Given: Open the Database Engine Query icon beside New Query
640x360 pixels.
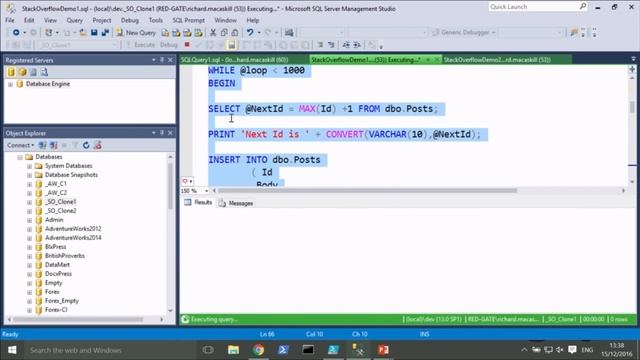Looking at the screenshot, I should pyautogui.click(x=165, y=32).
